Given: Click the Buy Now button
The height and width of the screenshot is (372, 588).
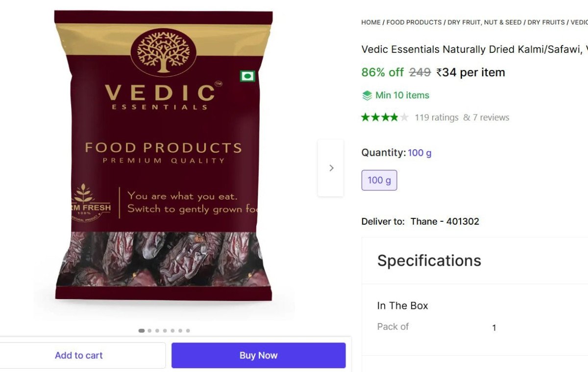Looking at the screenshot, I should click(259, 355).
